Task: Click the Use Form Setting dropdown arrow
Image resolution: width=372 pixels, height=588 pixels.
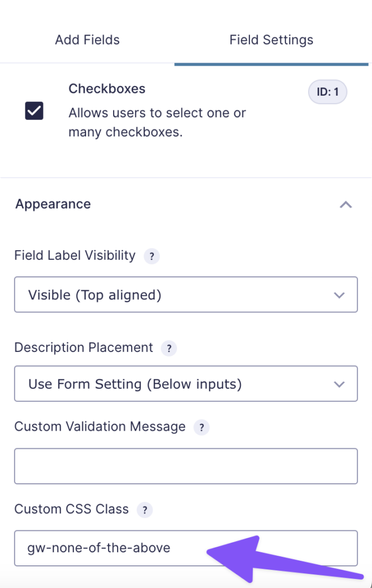Action: [x=339, y=384]
